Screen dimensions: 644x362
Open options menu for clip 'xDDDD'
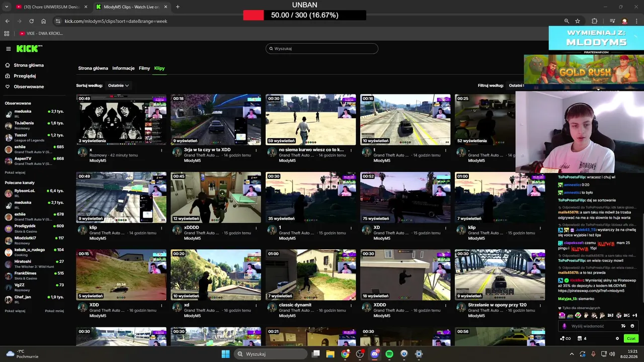coord(256,228)
